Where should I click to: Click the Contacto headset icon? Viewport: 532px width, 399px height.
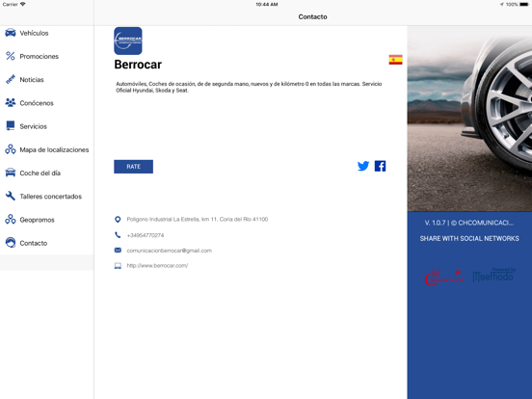tap(11, 243)
